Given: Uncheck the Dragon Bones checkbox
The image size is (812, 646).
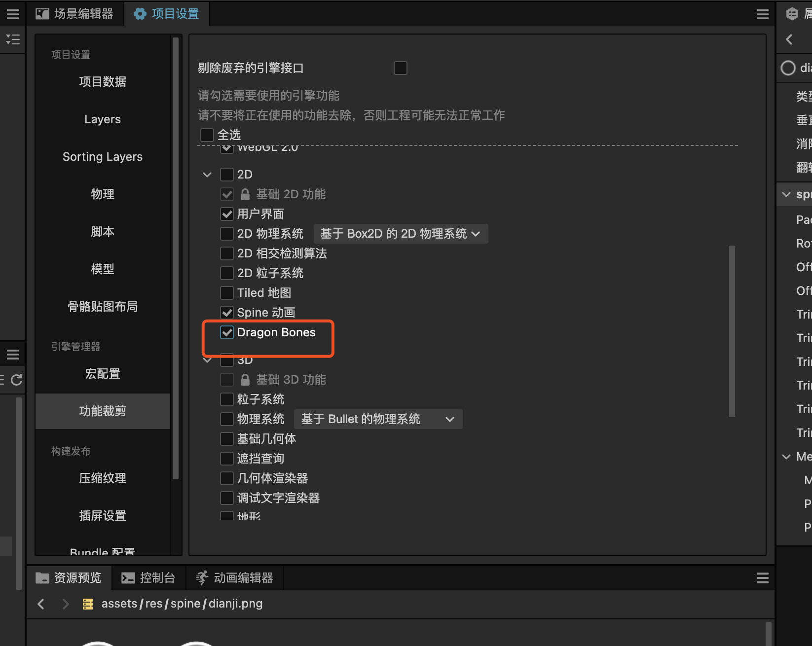Looking at the screenshot, I should pos(227,332).
